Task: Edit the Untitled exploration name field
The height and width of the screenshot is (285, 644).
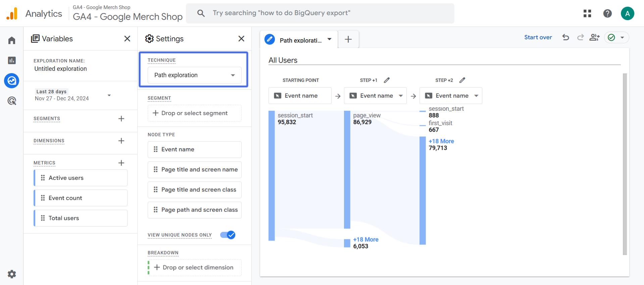Action: [61, 69]
